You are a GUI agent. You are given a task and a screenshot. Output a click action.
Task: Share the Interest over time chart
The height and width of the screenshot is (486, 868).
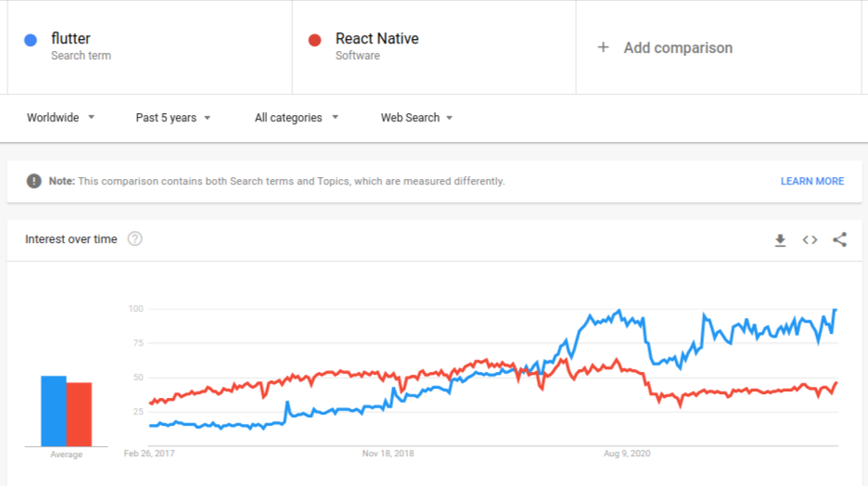[839, 240]
